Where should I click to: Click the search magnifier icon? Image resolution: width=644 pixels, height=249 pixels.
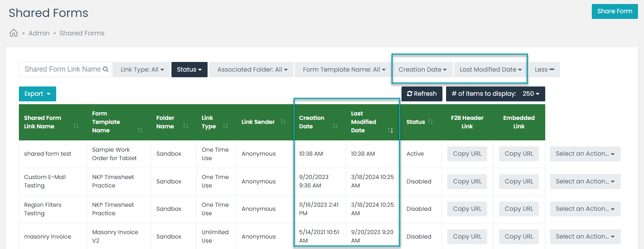tap(106, 69)
